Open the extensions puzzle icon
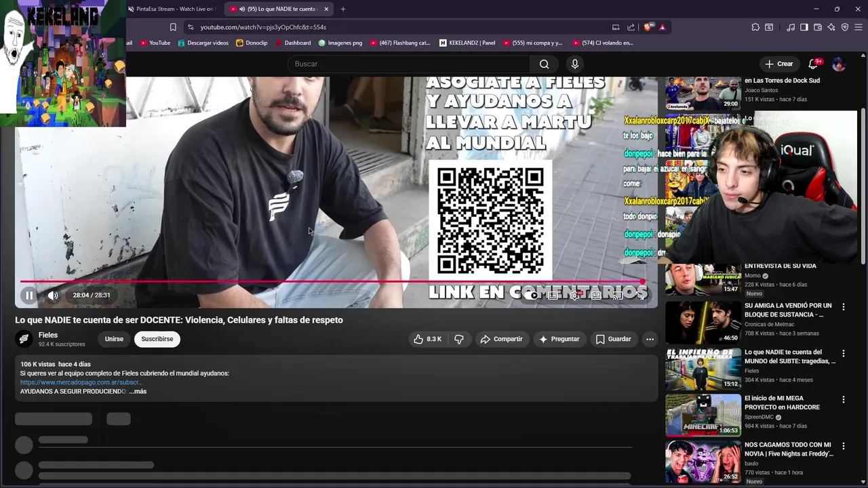 click(755, 27)
